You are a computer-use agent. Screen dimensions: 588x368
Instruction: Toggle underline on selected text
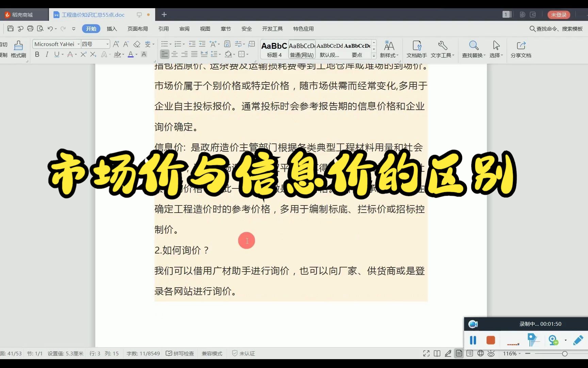click(56, 55)
